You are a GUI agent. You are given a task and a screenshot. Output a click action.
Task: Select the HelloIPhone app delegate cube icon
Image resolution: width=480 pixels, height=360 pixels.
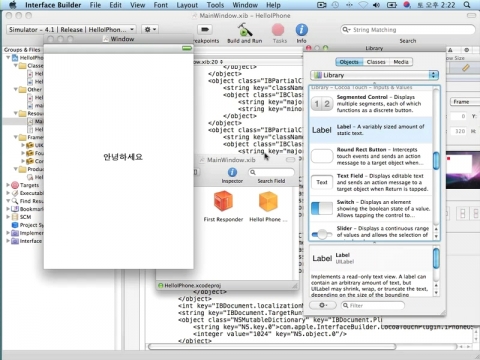pyautogui.click(x=268, y=201)
